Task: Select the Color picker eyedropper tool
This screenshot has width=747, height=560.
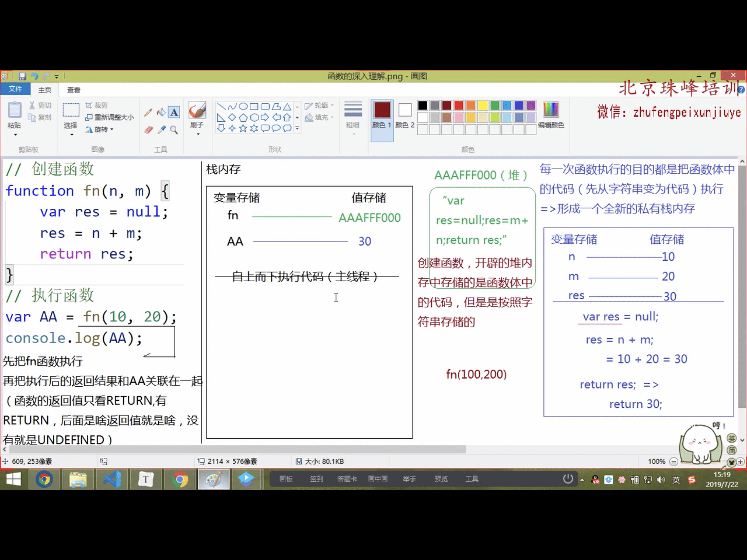Action: (161, 130)
